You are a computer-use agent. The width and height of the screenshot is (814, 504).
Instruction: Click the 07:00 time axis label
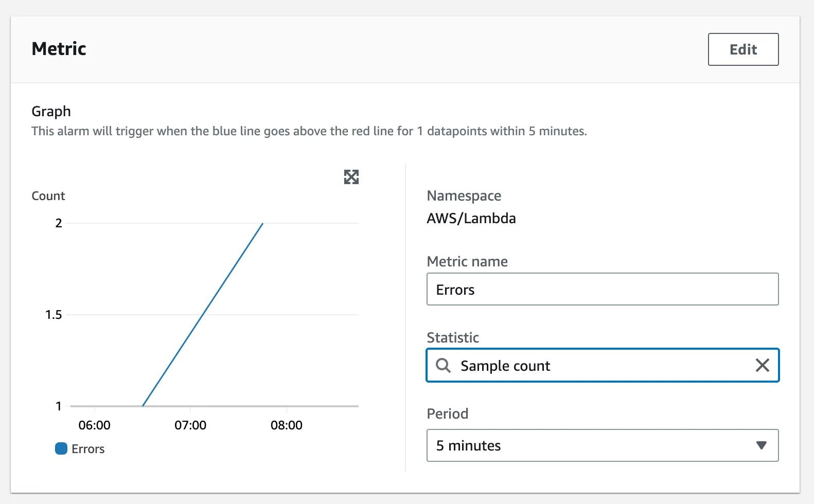(x=190, y=425)
